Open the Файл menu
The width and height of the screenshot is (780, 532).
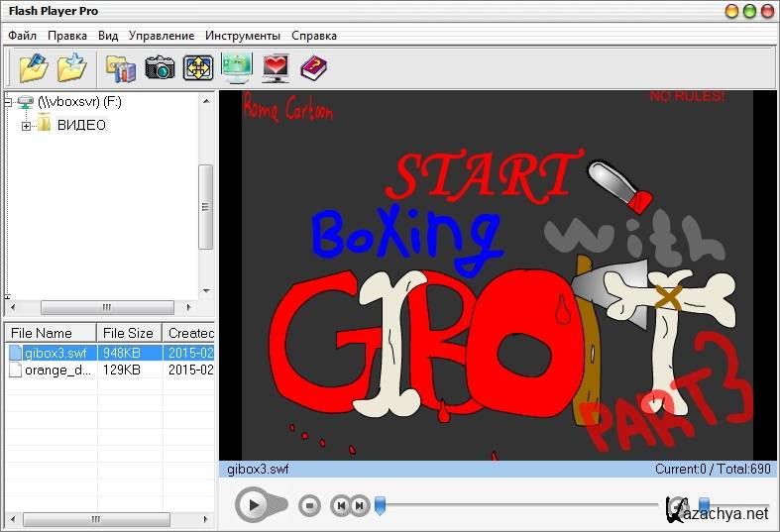coord(22,36)
